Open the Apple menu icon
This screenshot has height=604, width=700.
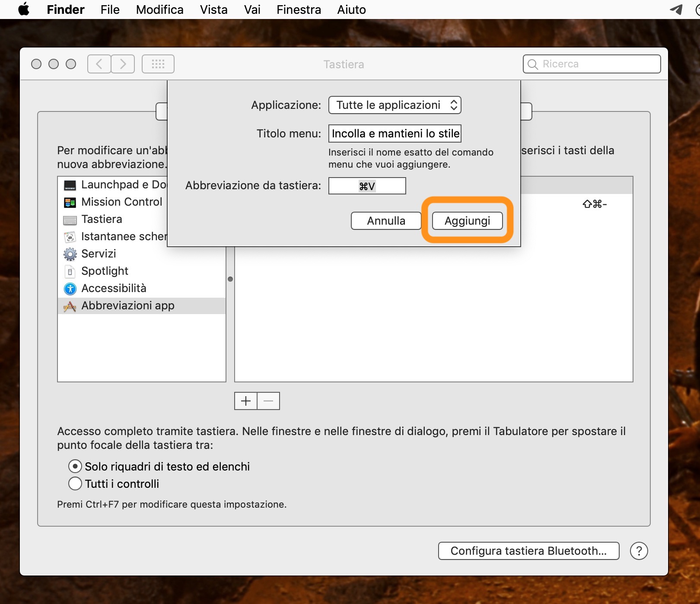tap(24, 10)
